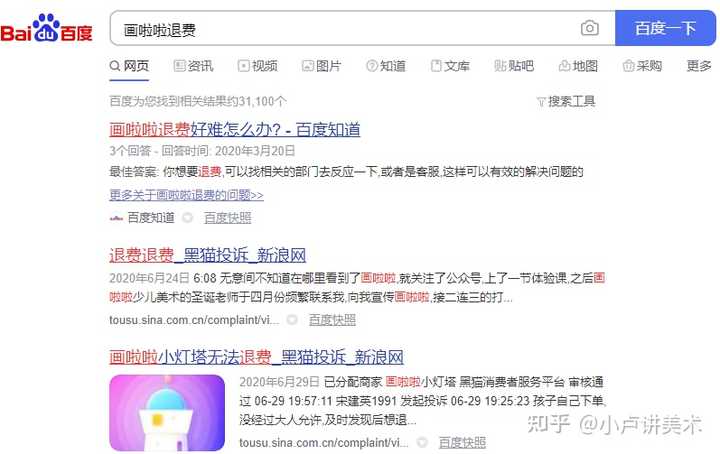Image resolution: width=720 pixels, height=454 pixels.
Task: Click shield icon beside 退费退费 result URL
Action: [x=292, y=320]
